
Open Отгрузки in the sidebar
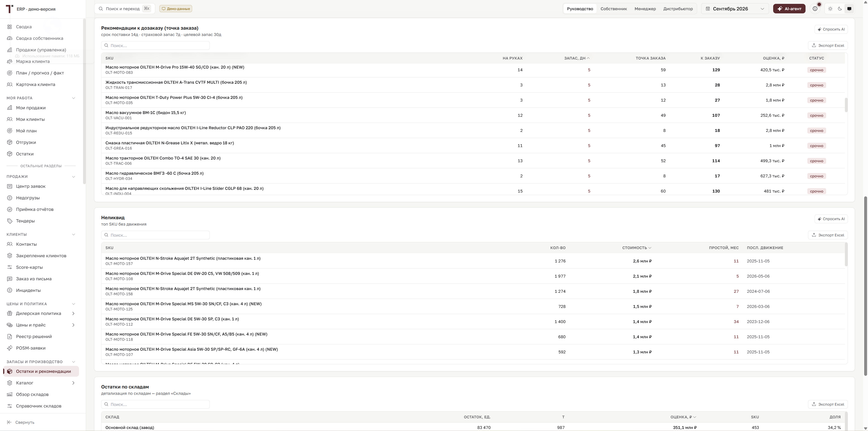(26, 143)
